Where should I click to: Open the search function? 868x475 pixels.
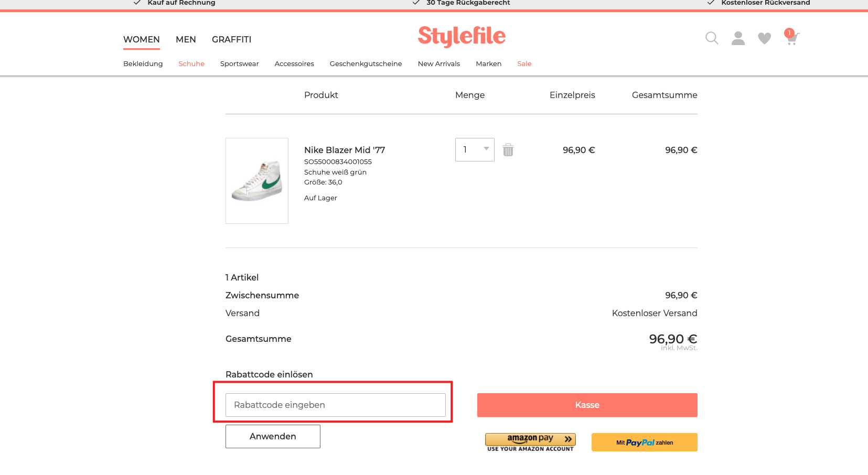[x=711, y=38]
